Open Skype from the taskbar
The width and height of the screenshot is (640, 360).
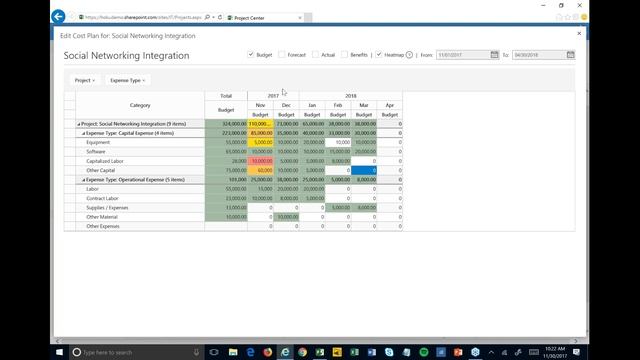click(x=389, y=352)
